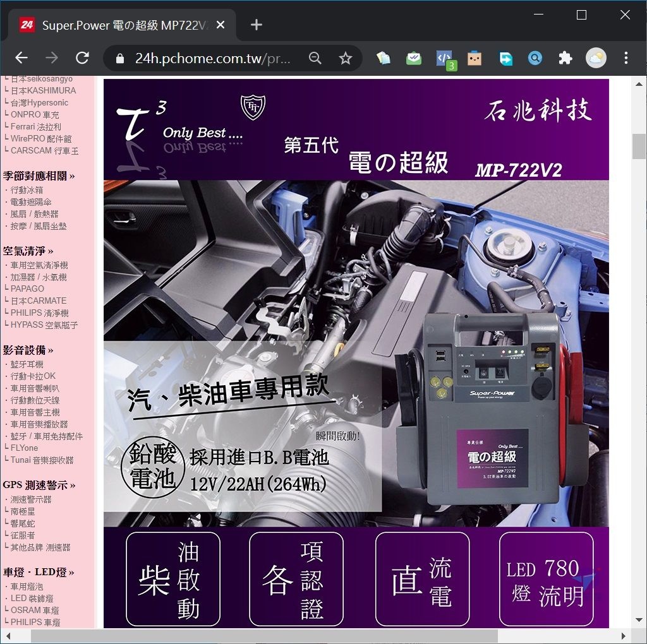Click the horizontal scrollbar right arrow
The width and height of the screenshot is (647, 644).
[624, 635]
